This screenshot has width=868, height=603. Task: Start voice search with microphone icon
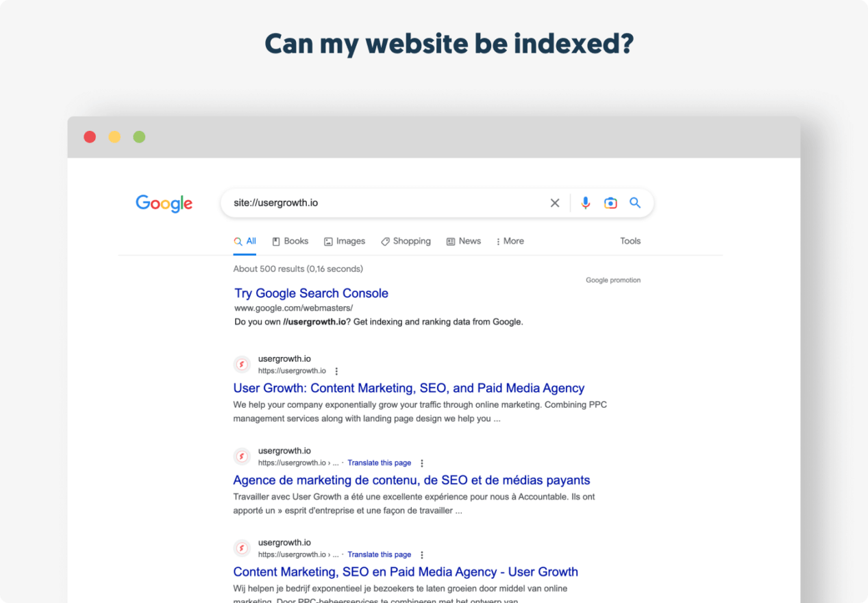click(585, 203)
